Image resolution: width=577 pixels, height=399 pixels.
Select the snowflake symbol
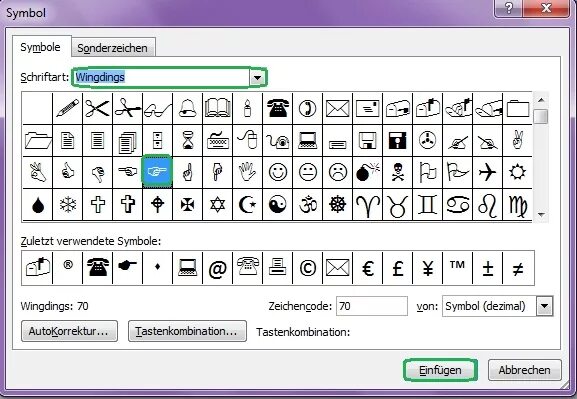[x=68, y=204]
